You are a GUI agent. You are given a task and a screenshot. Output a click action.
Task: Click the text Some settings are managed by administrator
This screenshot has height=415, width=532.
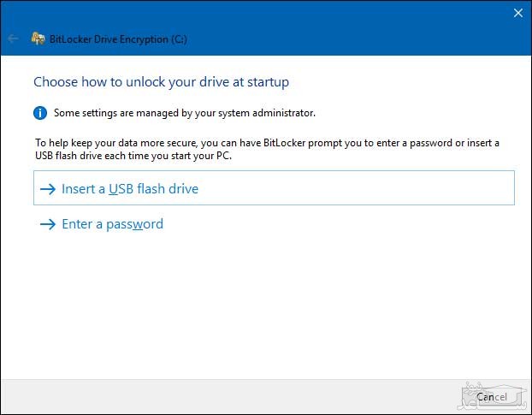click(185, 113)
